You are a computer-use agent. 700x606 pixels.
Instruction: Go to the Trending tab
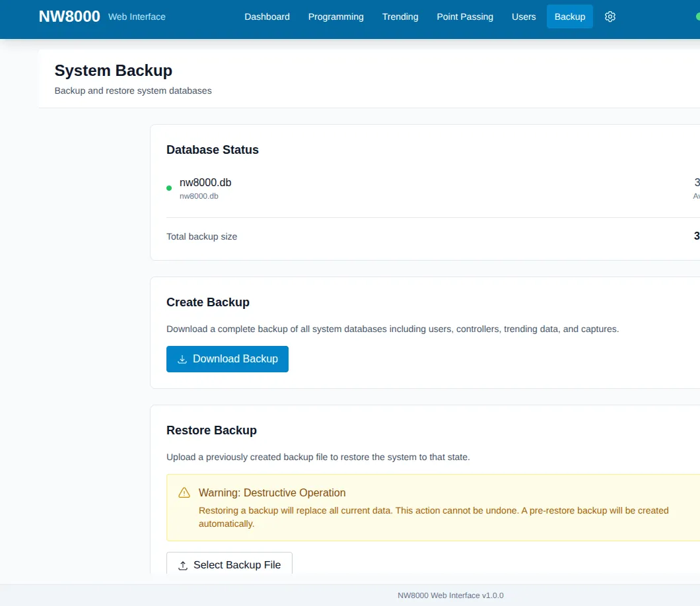[400, 17]
